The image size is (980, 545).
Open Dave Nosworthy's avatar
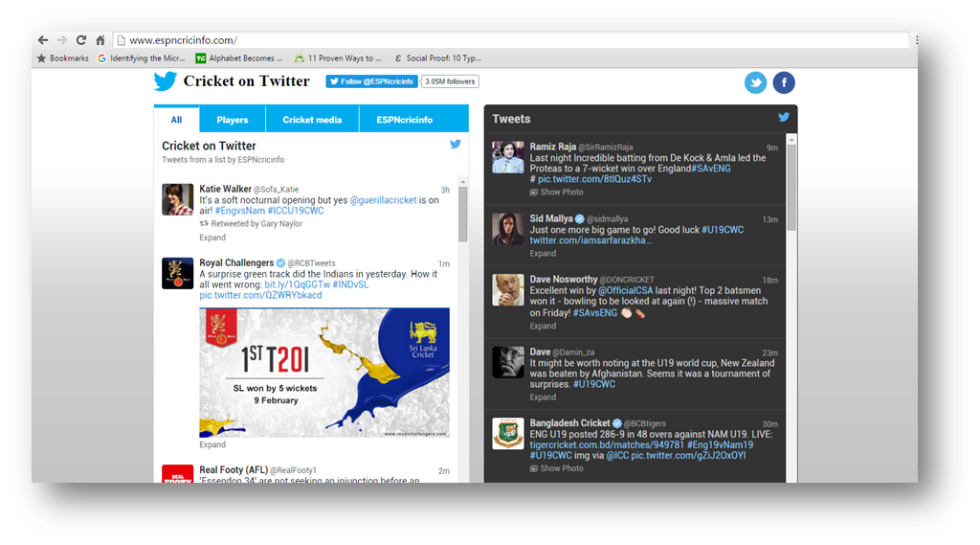tap(507, 289)
